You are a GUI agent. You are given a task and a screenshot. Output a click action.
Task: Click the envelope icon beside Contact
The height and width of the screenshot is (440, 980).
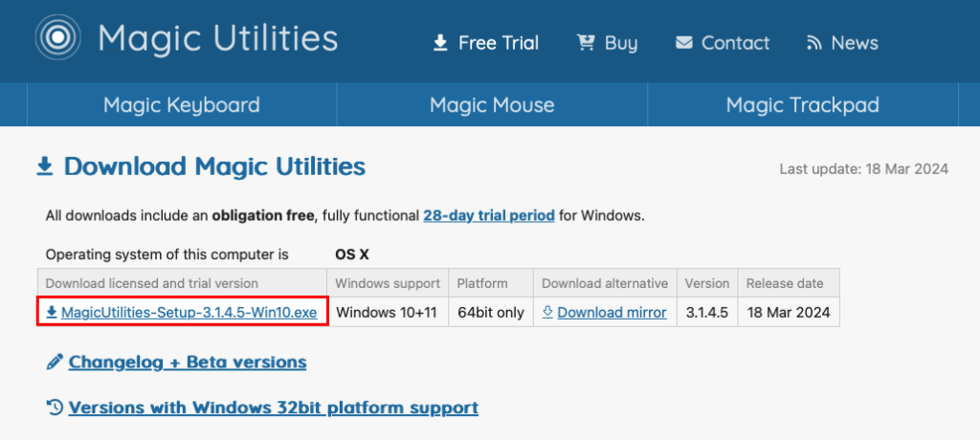click(683, 43)
